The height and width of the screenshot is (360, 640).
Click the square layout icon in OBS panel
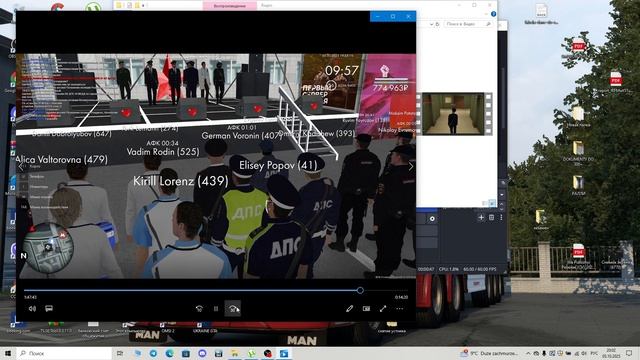[491, 218]
